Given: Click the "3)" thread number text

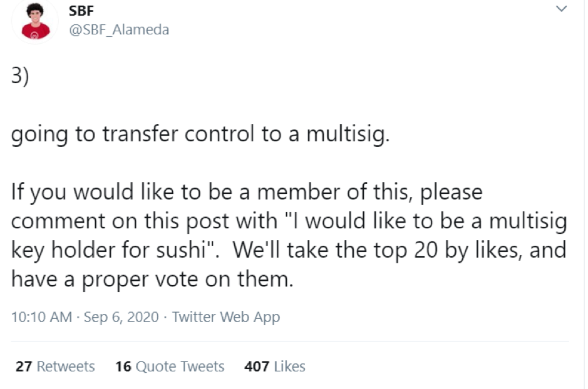Looking at the screenshot, I should click(20, 76).
